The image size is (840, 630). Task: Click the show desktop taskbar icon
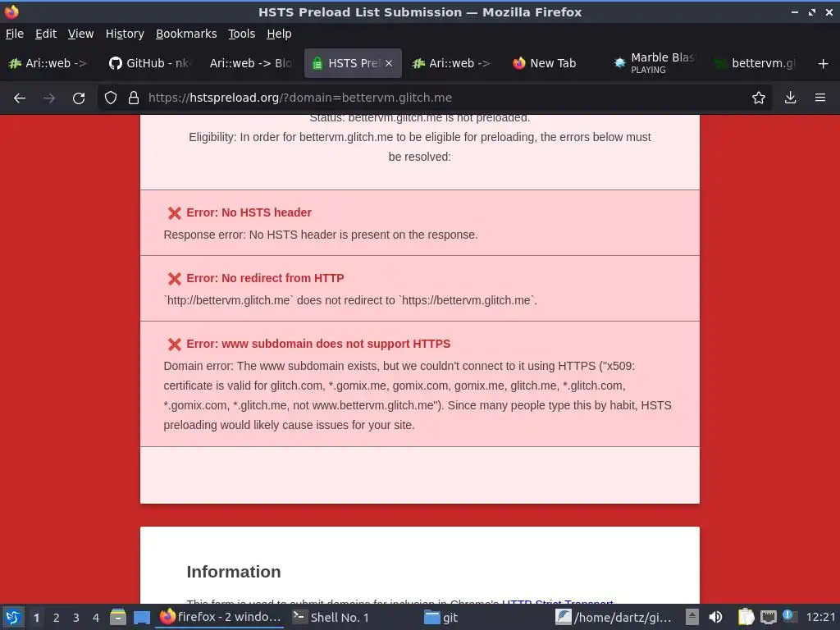[141, 618]
